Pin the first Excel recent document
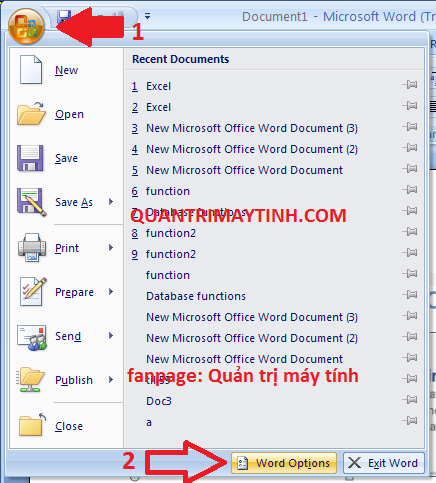Screen dimensions: 436x483 (x=410, y=85)
